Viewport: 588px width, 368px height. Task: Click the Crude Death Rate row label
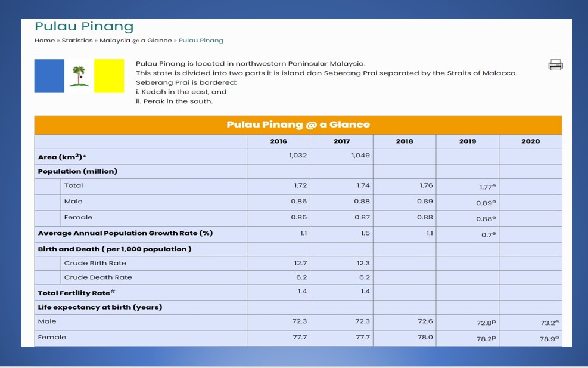[x=98, y=277]
